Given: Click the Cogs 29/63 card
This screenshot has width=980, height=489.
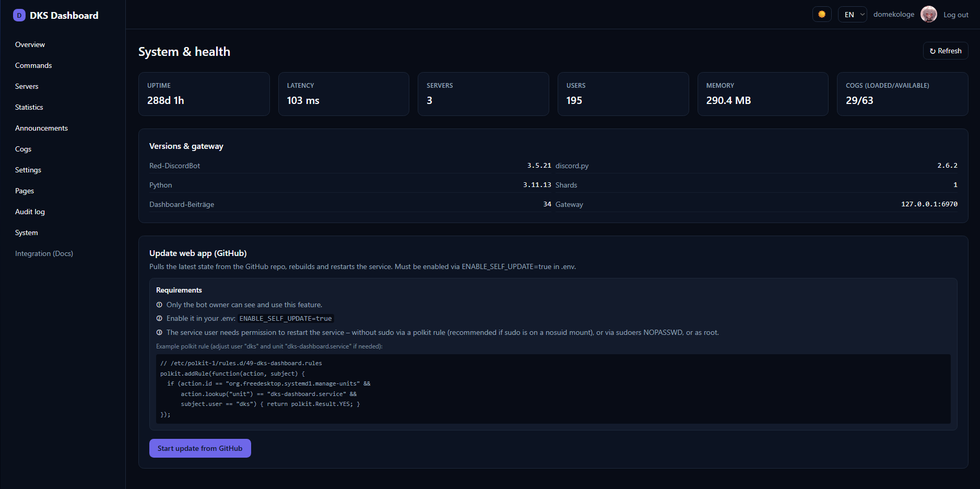Looking at the screenshot, I should point(903,94).
